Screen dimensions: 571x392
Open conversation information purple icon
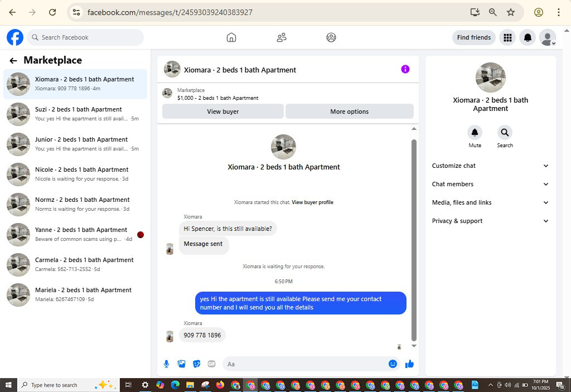pos(405,69)
